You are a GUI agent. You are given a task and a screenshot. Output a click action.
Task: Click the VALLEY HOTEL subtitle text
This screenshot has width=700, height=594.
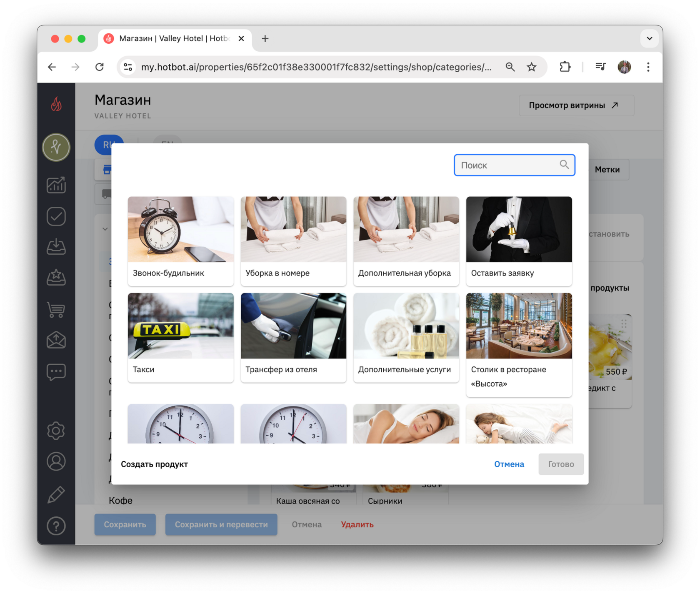click(122, 116)
